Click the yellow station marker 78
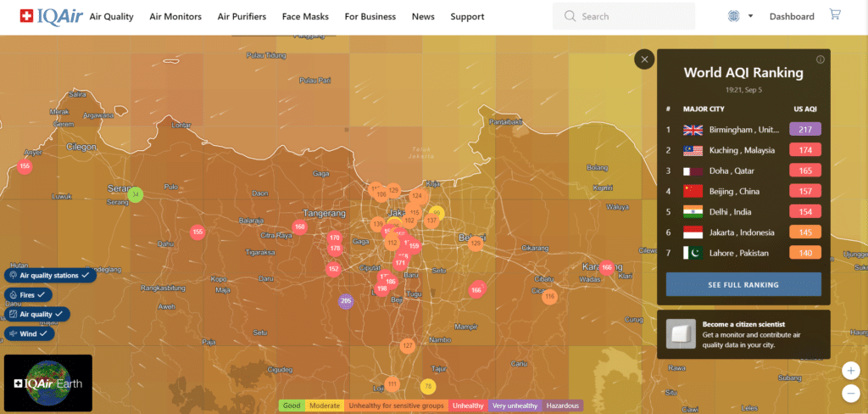Viewport: 868px width, 414px height. [428, 386]
